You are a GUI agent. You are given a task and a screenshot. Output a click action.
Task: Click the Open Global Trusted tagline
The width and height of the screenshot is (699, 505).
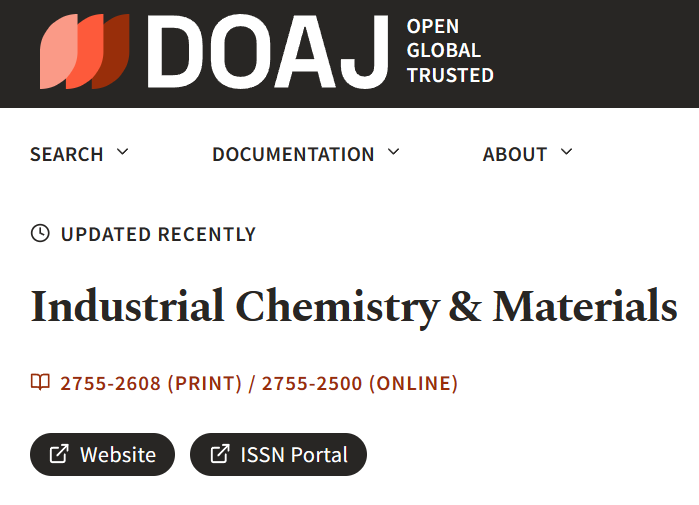point(450,51)
